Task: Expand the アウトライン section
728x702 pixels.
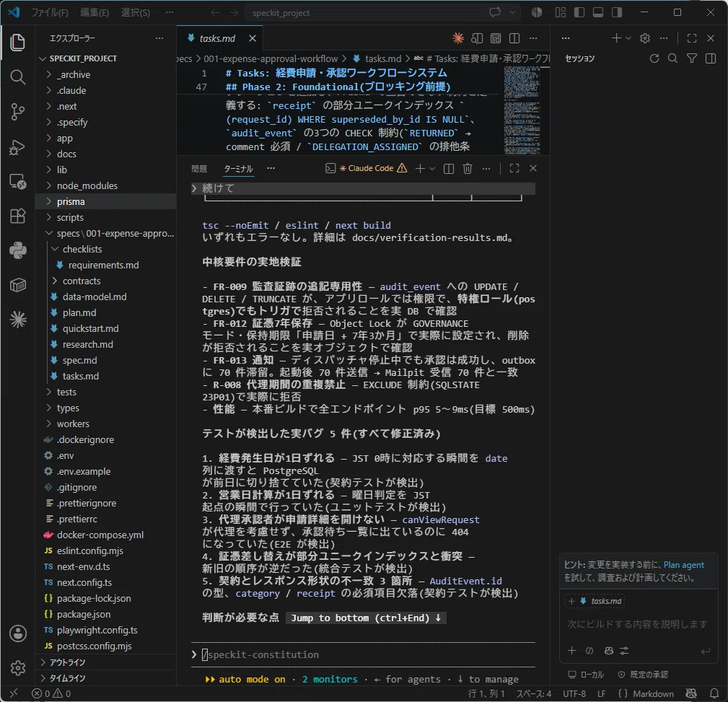Action: [106, 662]
